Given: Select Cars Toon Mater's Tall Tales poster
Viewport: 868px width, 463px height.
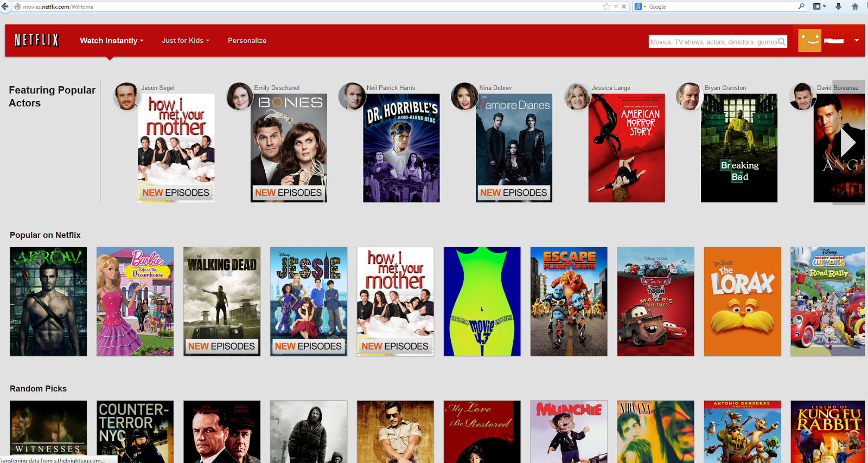Looking at the screenshot, I should pos(656,301).
